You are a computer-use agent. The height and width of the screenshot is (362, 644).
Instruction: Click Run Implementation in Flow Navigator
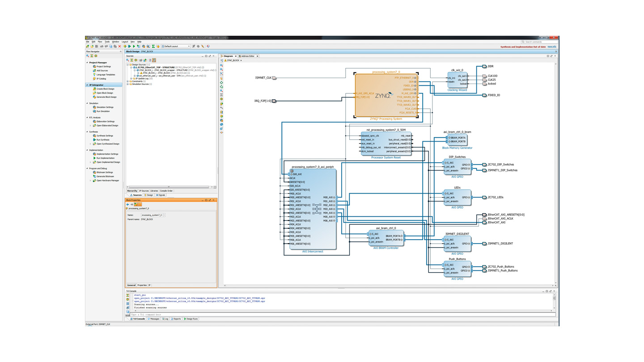(106, 158)
